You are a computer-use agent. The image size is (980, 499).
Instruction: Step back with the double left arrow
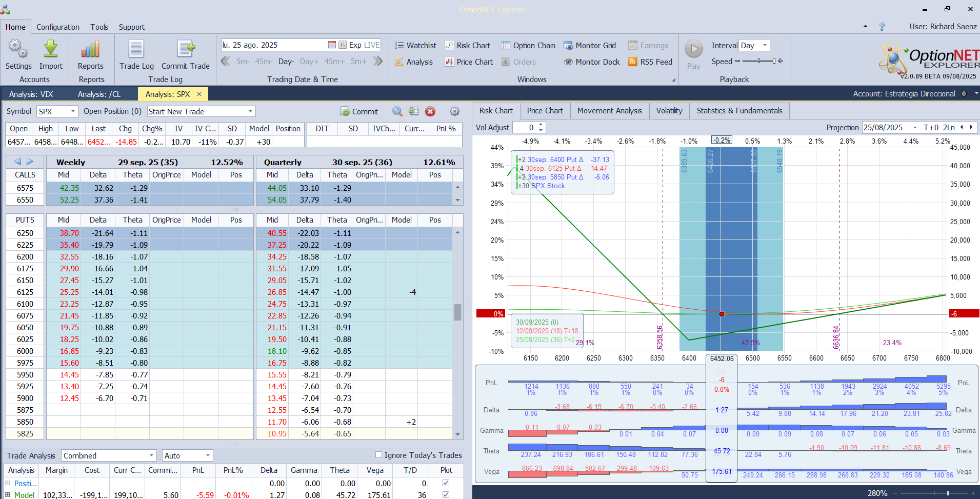[x=225, y=62]
